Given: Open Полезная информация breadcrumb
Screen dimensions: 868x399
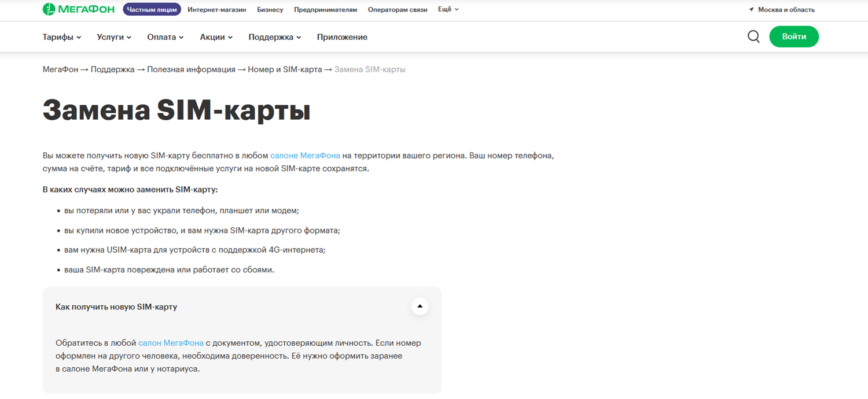Looking at the screenshot, I should pos(191,69).
